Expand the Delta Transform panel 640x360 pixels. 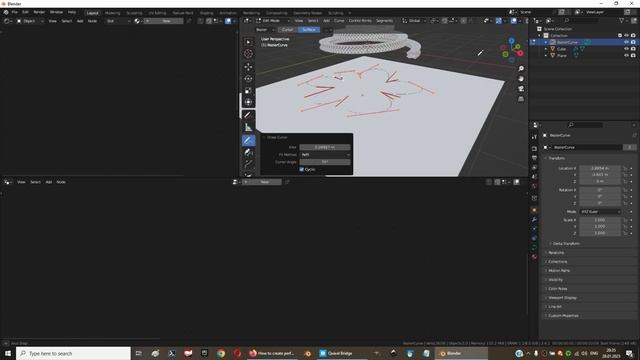[566, 244]
